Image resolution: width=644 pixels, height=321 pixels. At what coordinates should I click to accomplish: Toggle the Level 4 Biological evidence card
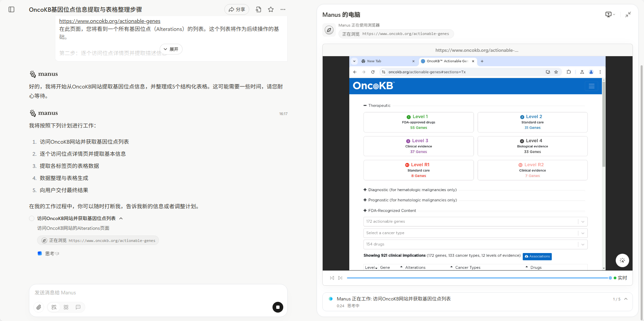point(533,146)
